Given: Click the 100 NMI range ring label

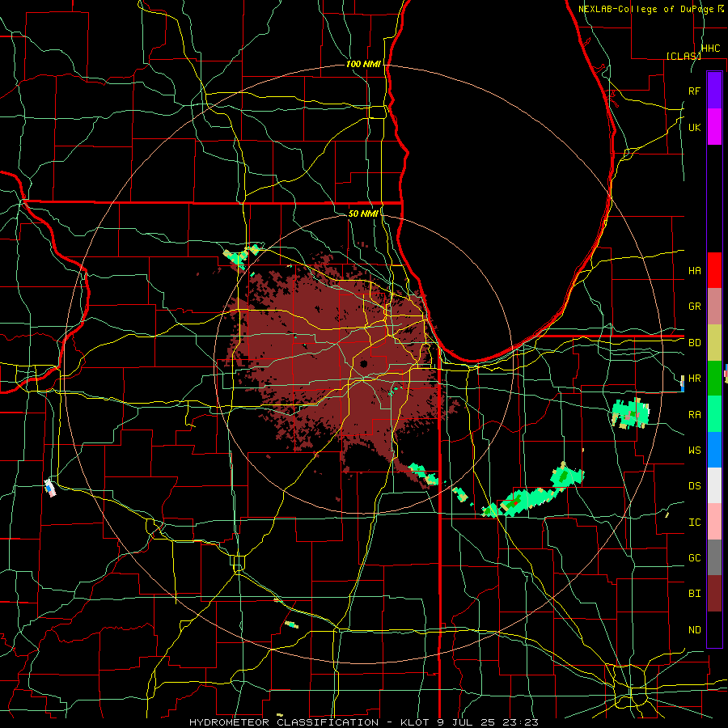Looking at the screenshot, I should pyautogui.click(x=363, y=64).
